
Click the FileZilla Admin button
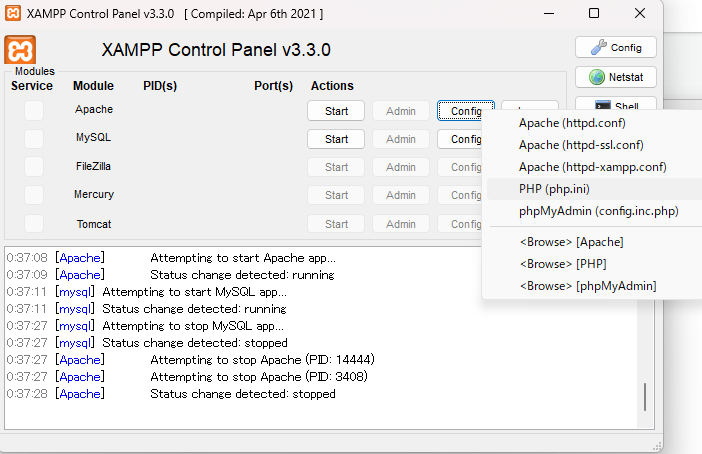[401, 167]
